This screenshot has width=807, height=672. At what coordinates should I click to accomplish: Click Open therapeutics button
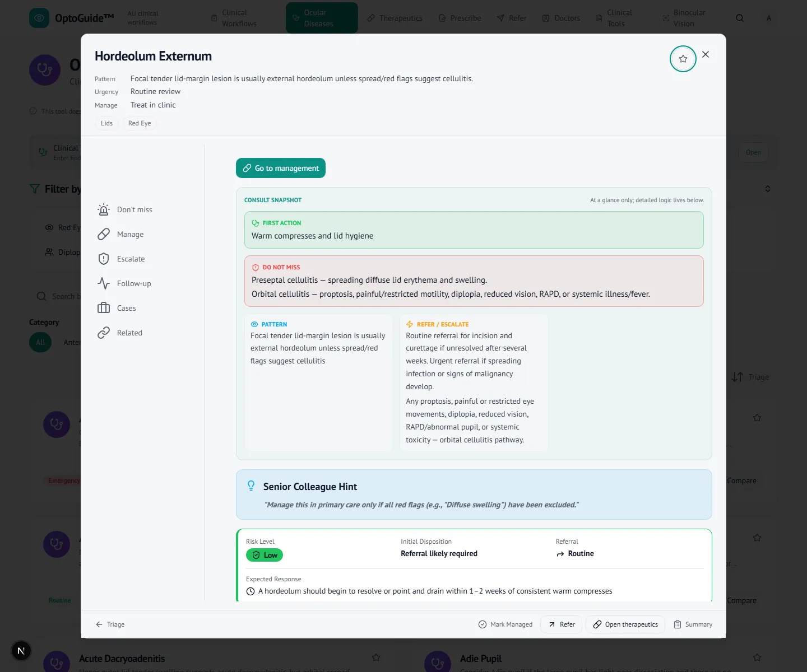pos(625,624)
